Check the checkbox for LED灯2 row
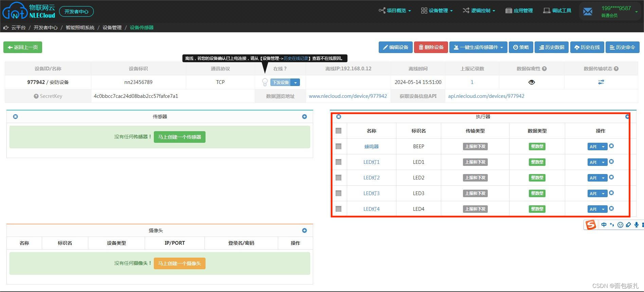644x292 pixels. 338,177
